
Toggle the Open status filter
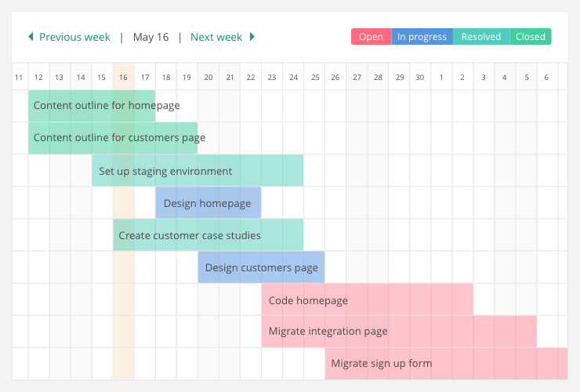[372, 37]
